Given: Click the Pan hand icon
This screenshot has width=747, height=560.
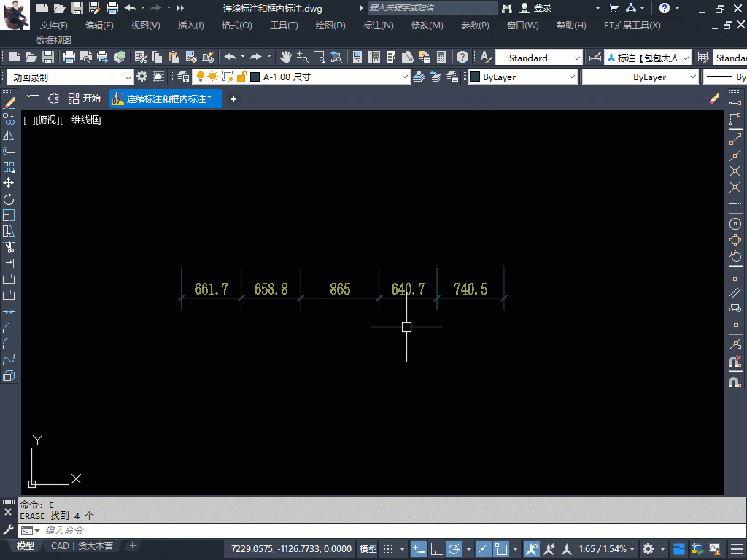Looking at the screenshot, I should tap(285, 57).
